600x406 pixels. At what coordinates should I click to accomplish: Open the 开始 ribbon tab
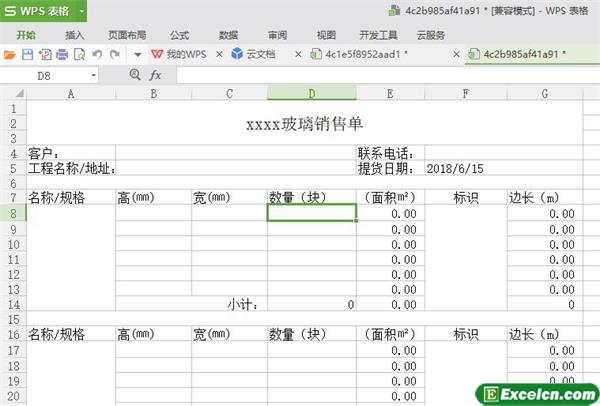pos(26,35)
